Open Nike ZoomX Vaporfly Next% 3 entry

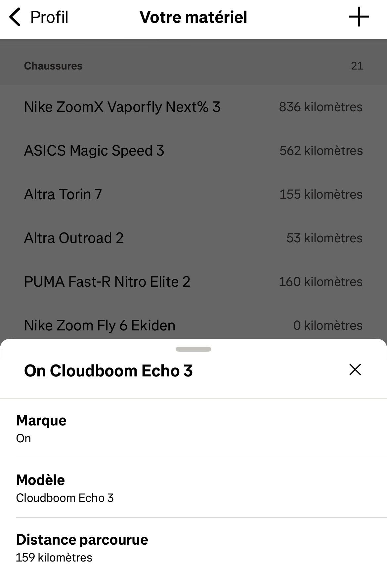click(x=122, y=107)
